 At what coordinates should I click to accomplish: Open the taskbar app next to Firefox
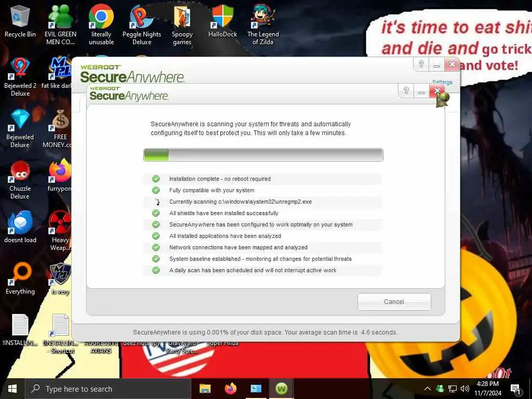coord(256,389)
